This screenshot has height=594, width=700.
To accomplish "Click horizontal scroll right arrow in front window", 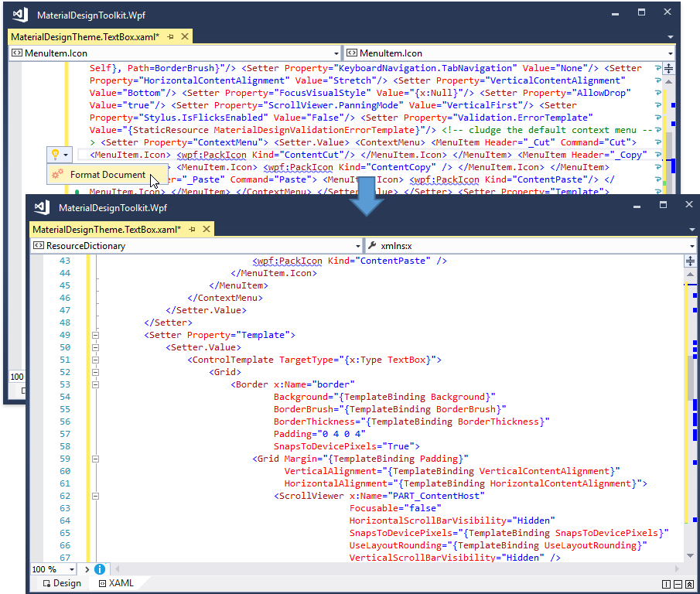I will [x=678, y=569].
